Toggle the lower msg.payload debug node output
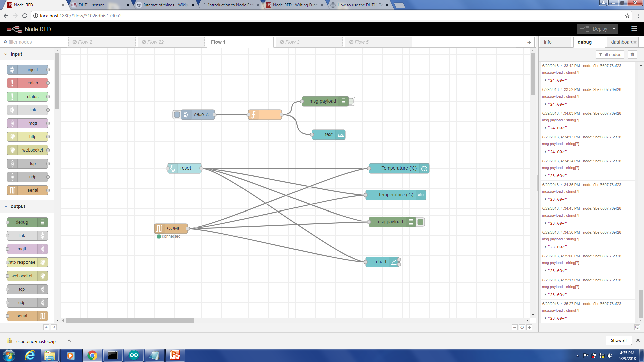This screenshot has width=644, height=362. 420,222
